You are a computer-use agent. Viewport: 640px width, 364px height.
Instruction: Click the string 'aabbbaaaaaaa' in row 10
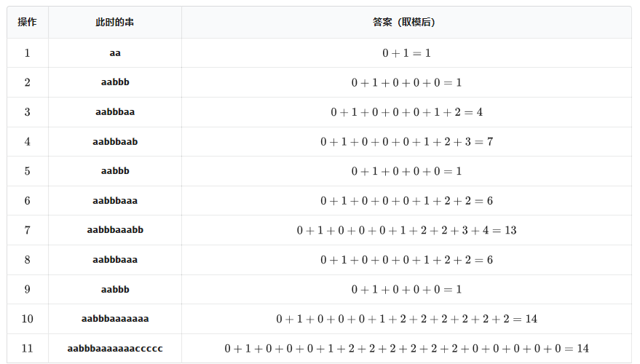115,319
